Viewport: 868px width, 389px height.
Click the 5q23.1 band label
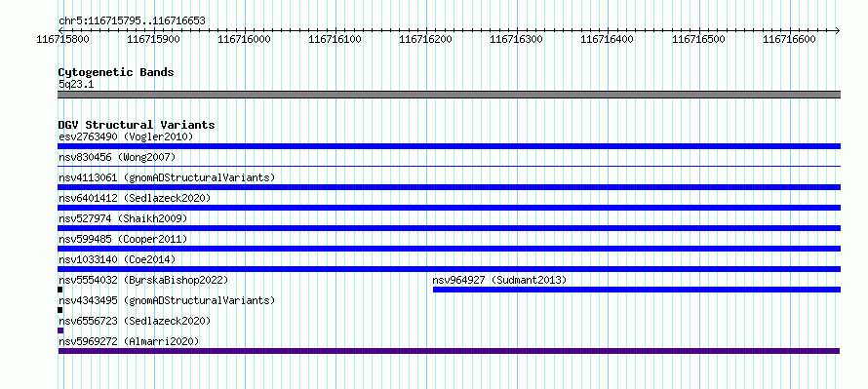click(76, 84)
